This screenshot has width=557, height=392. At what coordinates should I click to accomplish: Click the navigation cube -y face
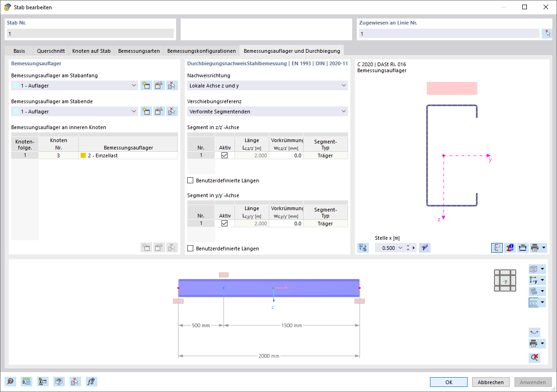505,280
